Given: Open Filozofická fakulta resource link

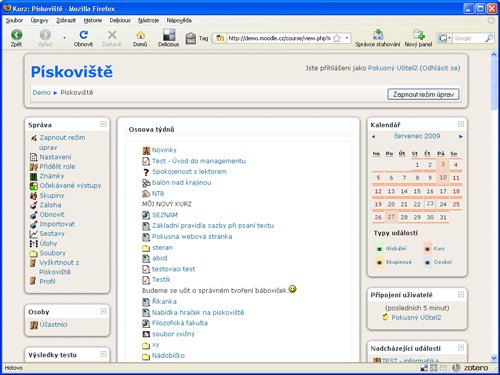Looking at the screenshot, I should tap(180, 323).
